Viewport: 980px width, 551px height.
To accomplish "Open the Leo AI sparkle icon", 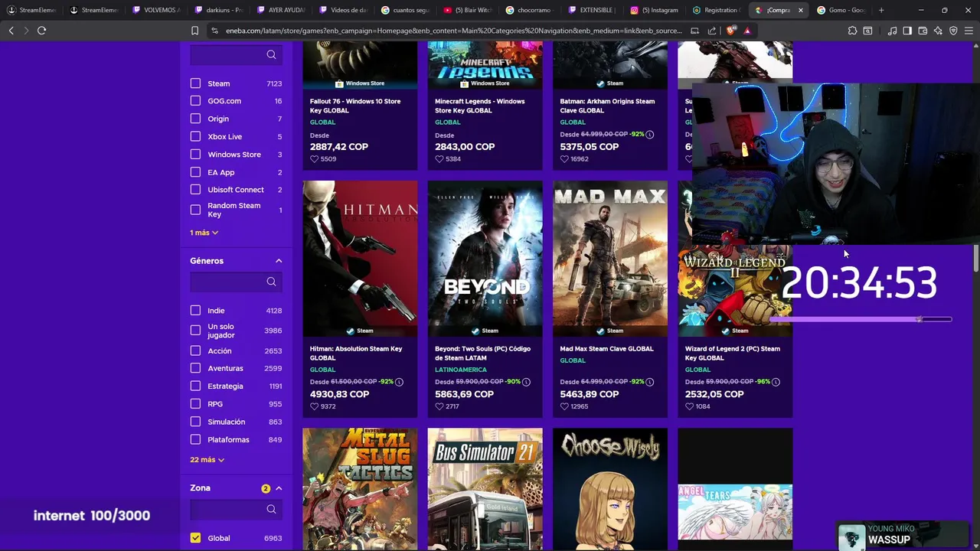I will tap(938, 31).
